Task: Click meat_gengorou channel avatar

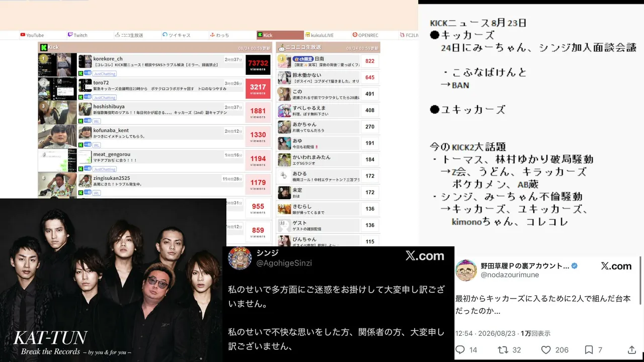Action: [x=85, y=157]
